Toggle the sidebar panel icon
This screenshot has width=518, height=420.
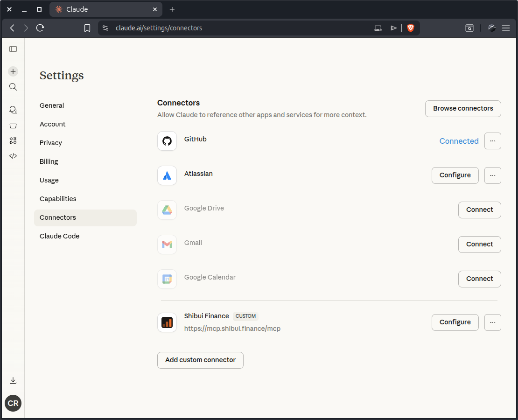pyautogui.click(x=13, y=49)
